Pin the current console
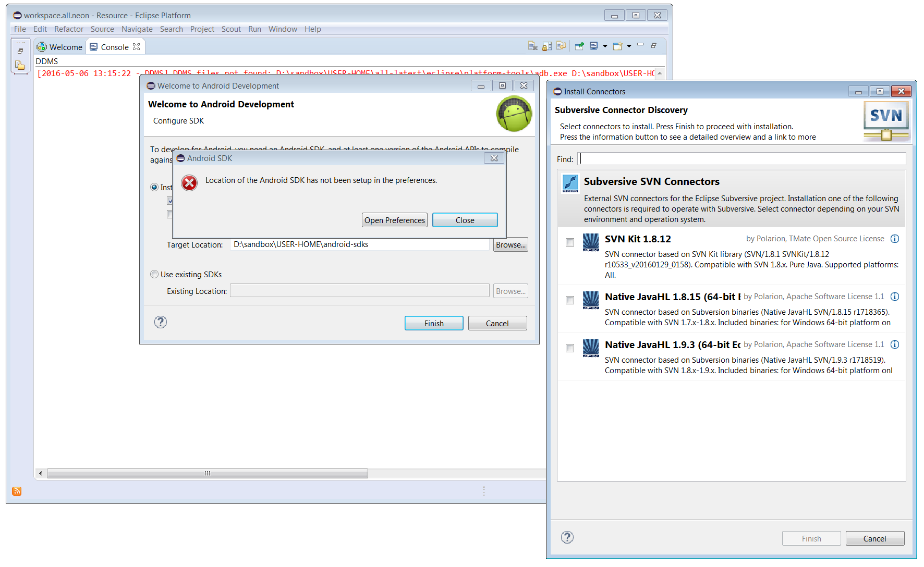 (579, 46)
